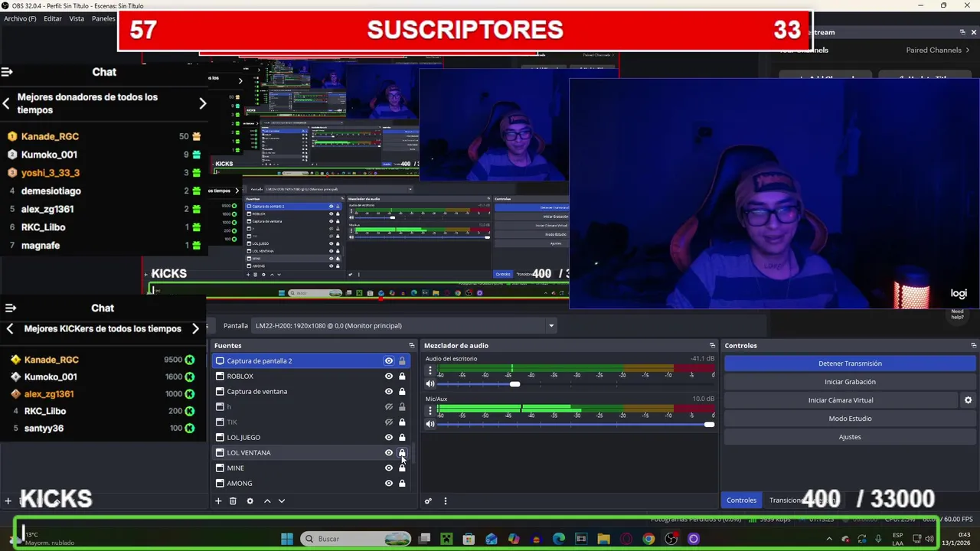Toggle visibility of Captura de ventana source

(x=388, y=392)
